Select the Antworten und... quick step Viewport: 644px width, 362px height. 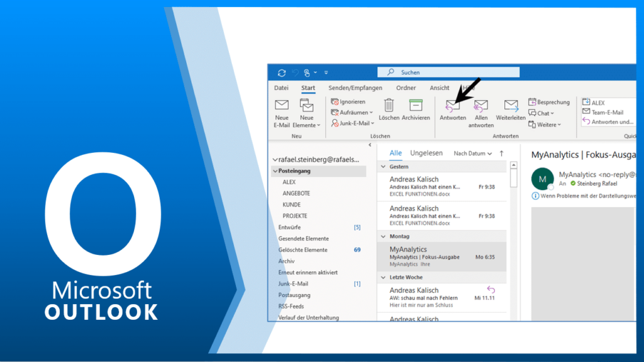click(608, 122)
